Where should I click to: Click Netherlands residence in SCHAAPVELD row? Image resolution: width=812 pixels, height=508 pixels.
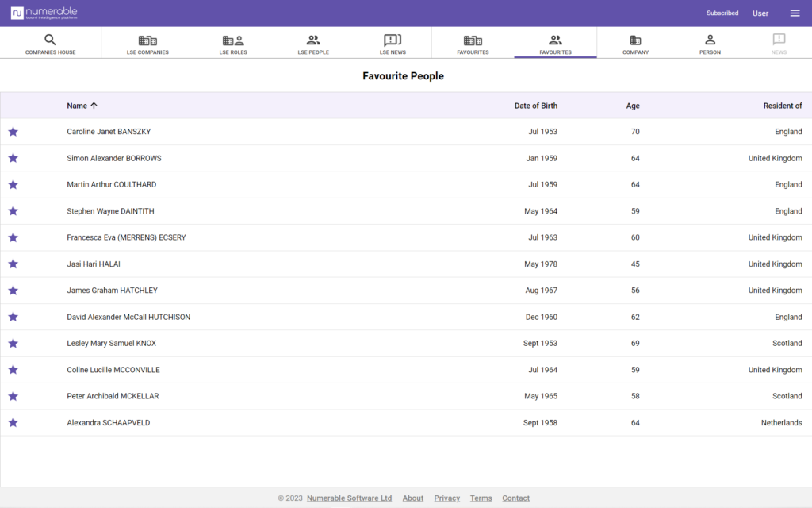pos(781,422)
